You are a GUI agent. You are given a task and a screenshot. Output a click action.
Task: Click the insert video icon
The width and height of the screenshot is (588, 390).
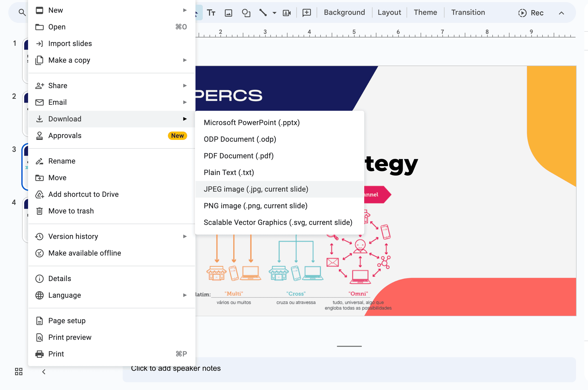point(286,13)
